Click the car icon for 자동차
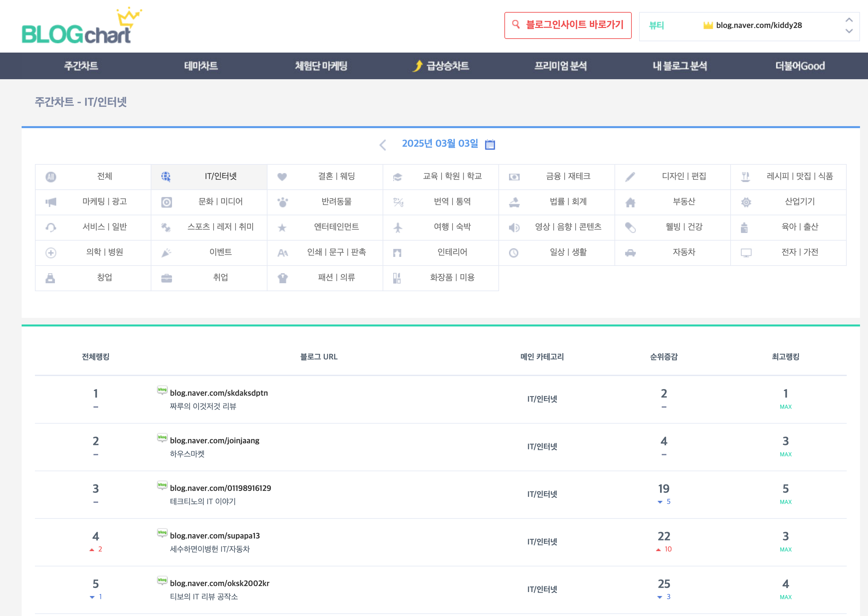The image size is (868, 616). (x=630, y=253)
